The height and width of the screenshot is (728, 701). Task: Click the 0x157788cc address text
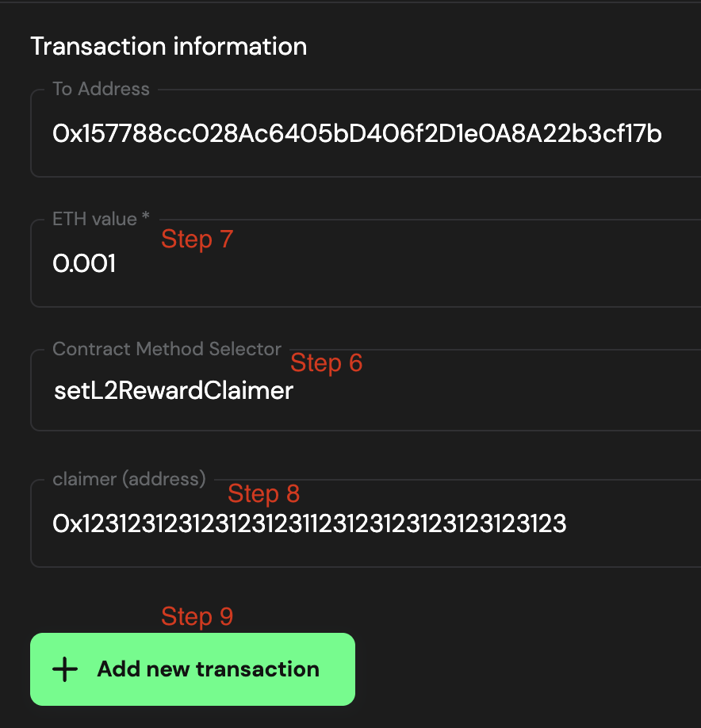[357, 134]
